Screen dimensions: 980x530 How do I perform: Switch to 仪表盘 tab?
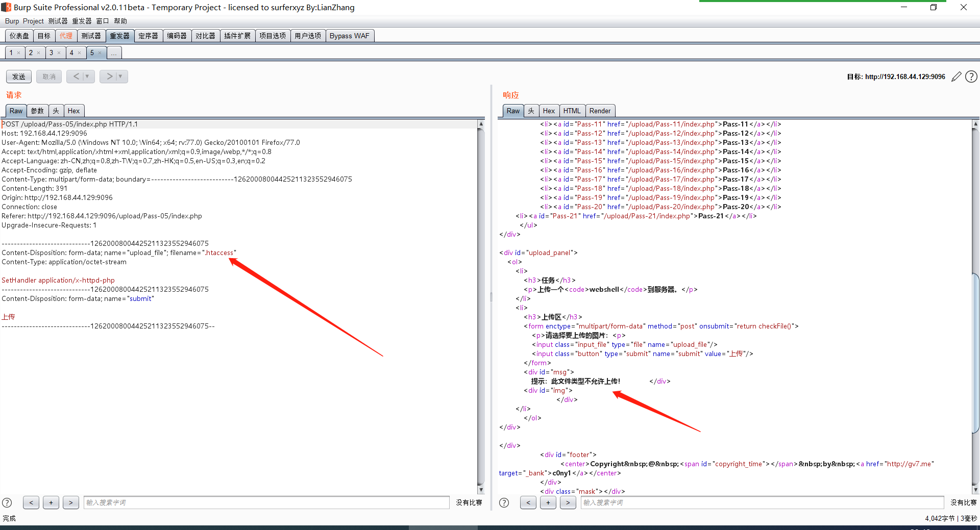pyautogui.click(x=19, y=36)
